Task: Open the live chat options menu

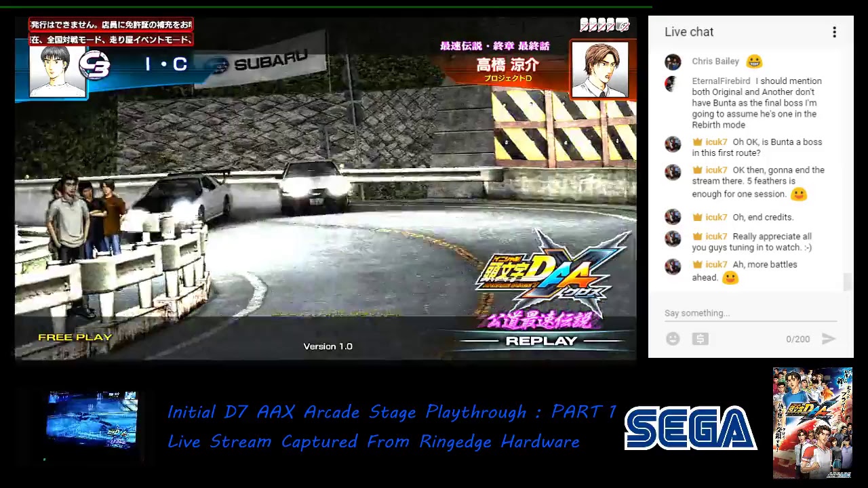Action: click(834, 32)
